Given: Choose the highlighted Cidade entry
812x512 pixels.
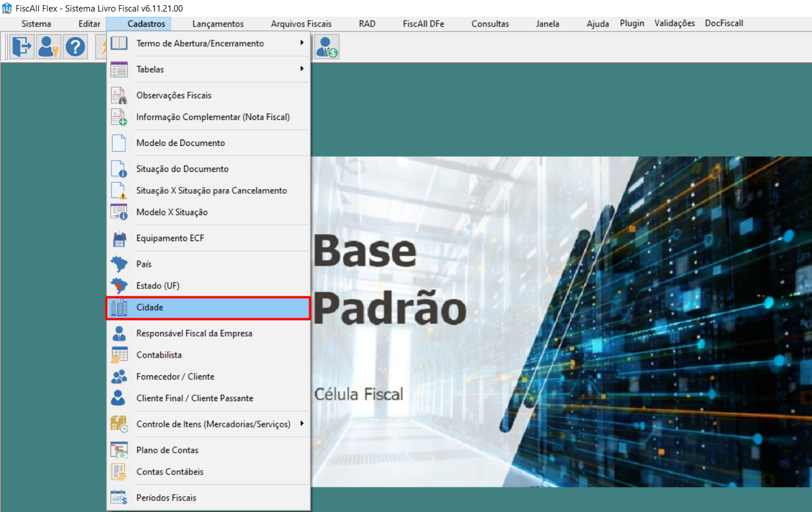Looking at the screenshot, I should (209, 308).
